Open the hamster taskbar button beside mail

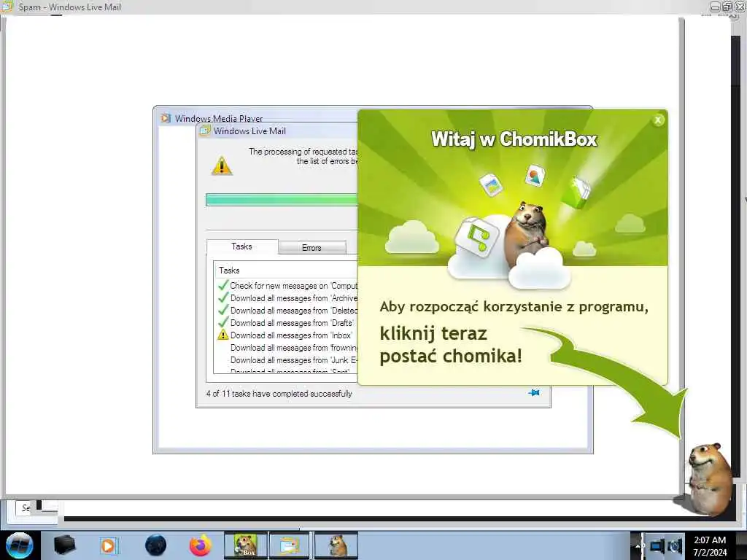click(x=336, y=545)
